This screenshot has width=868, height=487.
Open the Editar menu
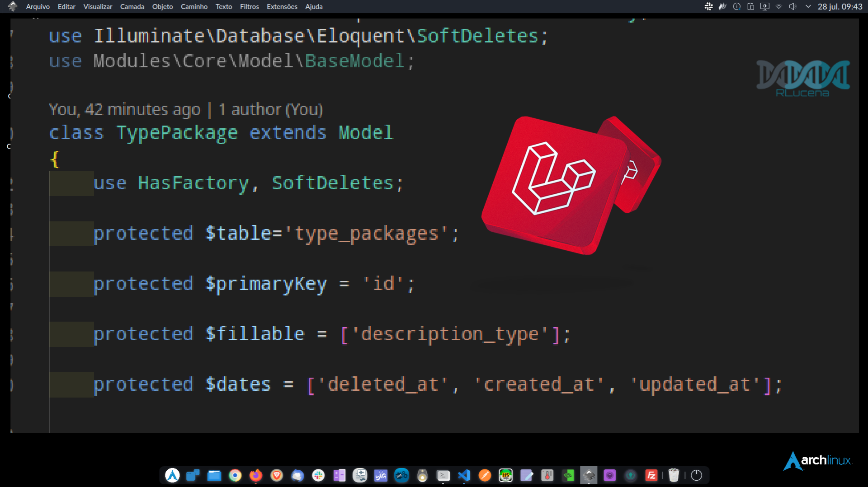click(66, 7)
